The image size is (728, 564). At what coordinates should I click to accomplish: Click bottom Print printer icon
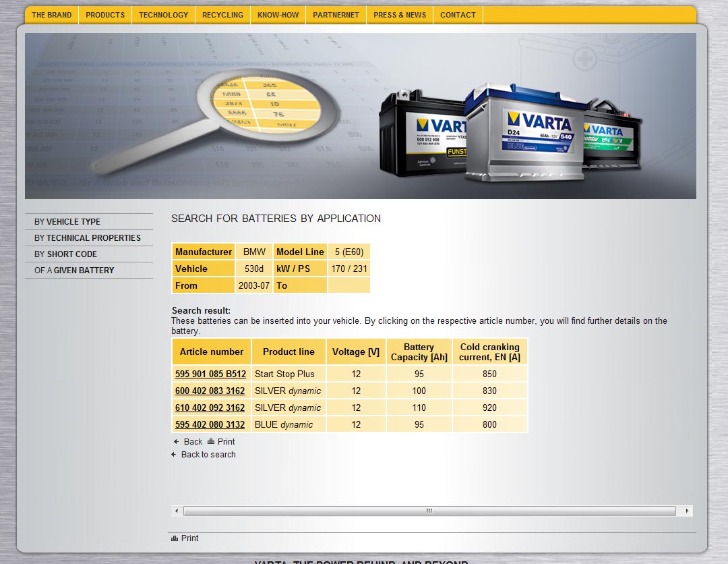point(175,538)
